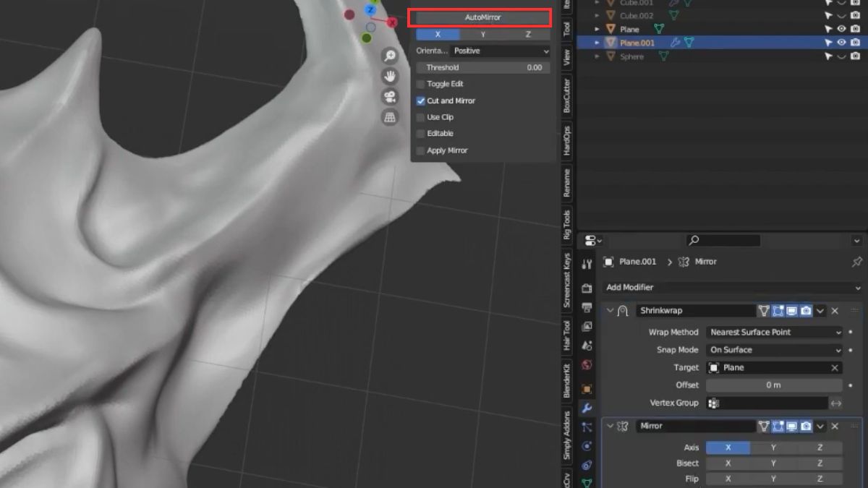Viewport: 868px width, 488px height.
Task: Open the Screencast Keys sidebar tab
Action: (566, 281)
